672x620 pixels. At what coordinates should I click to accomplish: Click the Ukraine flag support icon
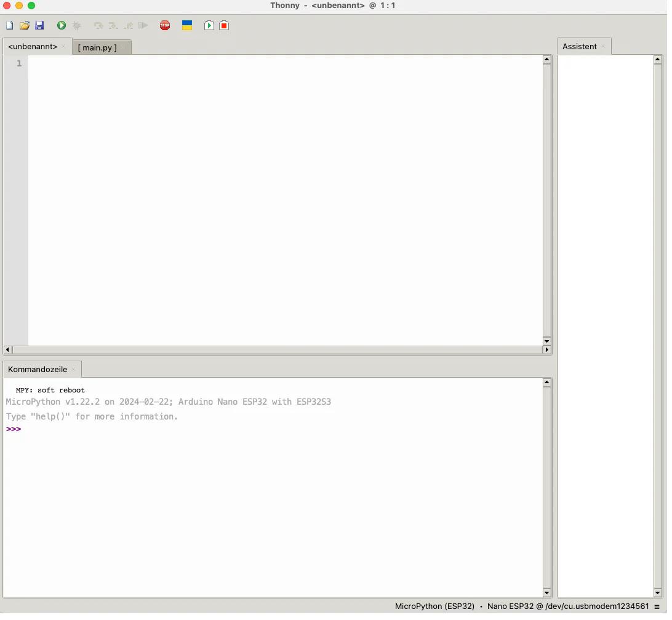(x=187, y=25)
